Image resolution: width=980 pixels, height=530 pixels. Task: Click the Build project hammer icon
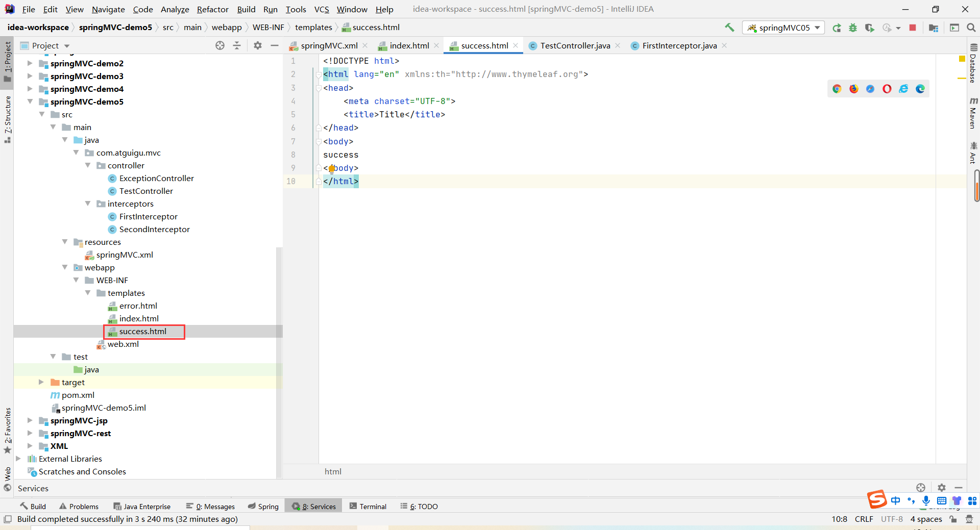pyautogui.click(x=729, y=28)
